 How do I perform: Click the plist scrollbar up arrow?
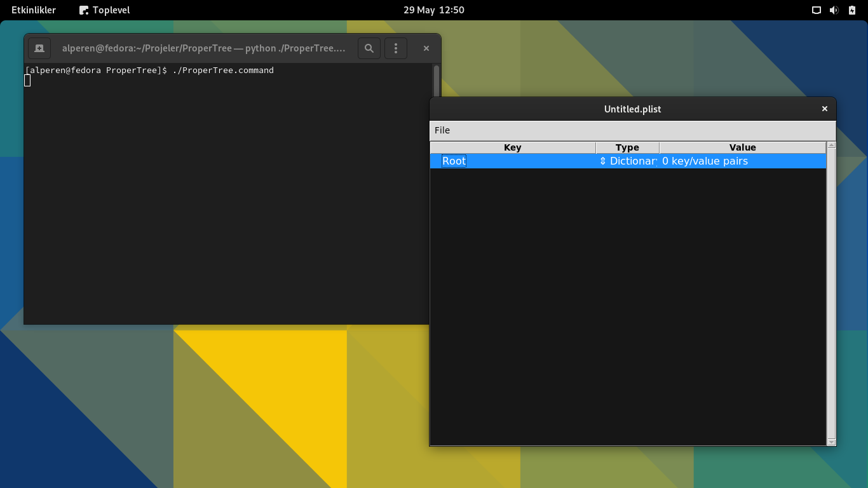tap(831, 146)
